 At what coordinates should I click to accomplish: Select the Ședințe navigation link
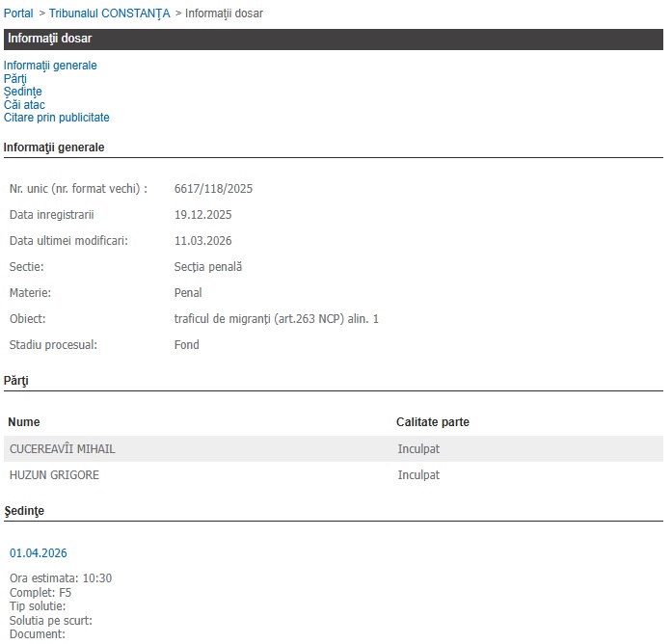(23, 92)
